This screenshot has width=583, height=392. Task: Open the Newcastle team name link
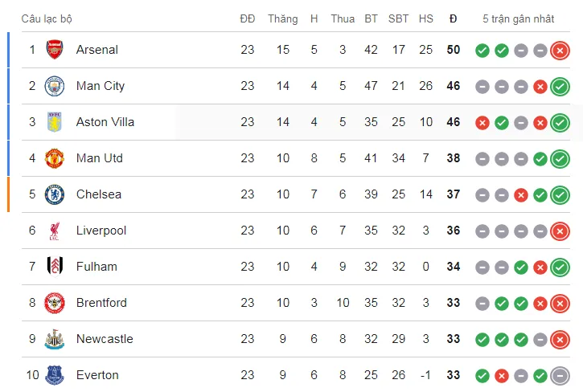click(x=105, y=339)
